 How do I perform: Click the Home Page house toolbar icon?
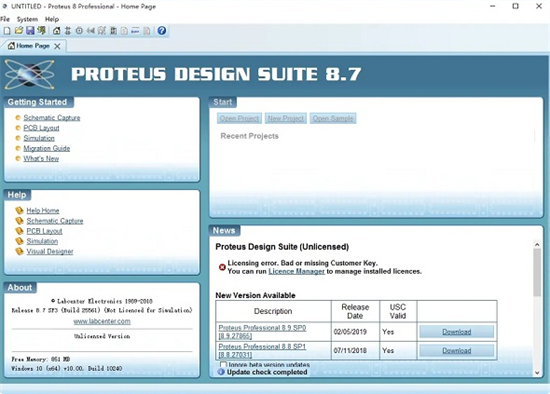coord(56,31)
